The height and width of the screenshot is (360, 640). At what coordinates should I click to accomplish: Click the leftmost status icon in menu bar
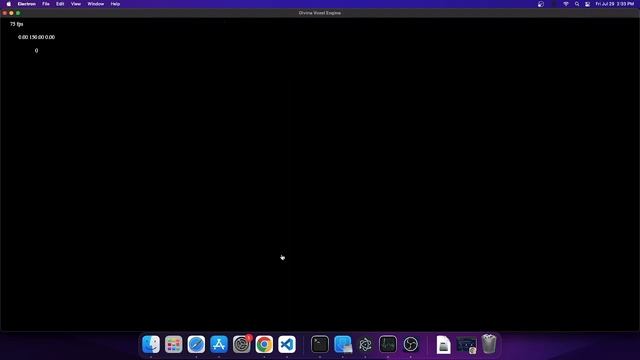point(541,4)
